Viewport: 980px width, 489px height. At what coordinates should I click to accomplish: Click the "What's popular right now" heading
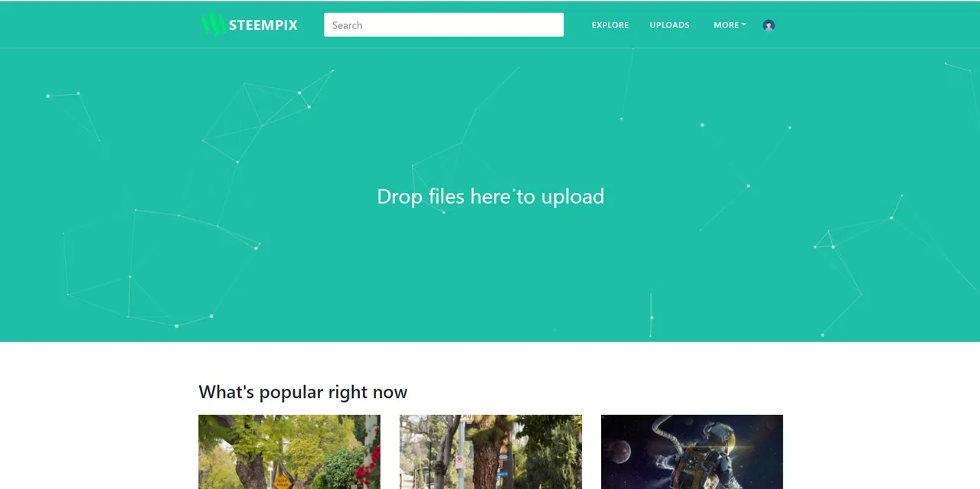(x=303, y=392)
